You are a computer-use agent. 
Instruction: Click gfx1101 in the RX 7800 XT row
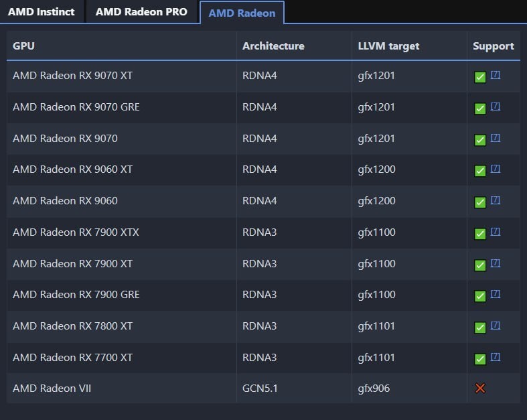pos(376,326)
